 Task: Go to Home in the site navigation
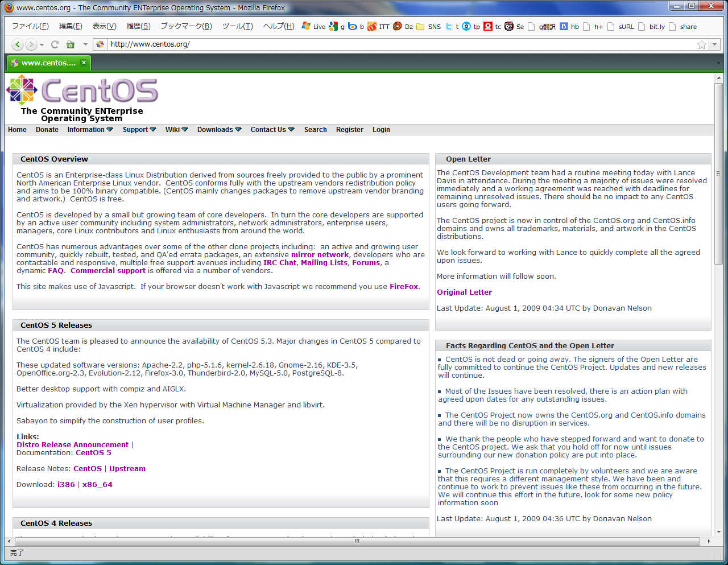coord(17,130)
